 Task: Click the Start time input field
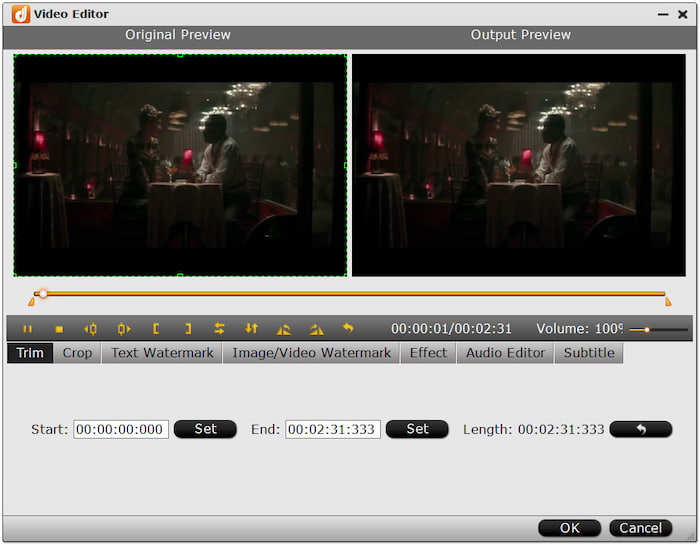(121, 429)
